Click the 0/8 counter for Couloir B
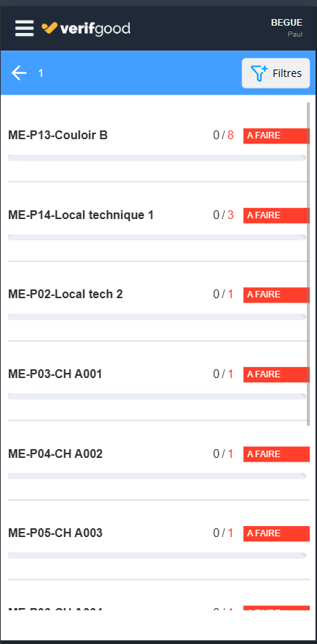Viewport: 317px width, 644px height. (223, 135)
